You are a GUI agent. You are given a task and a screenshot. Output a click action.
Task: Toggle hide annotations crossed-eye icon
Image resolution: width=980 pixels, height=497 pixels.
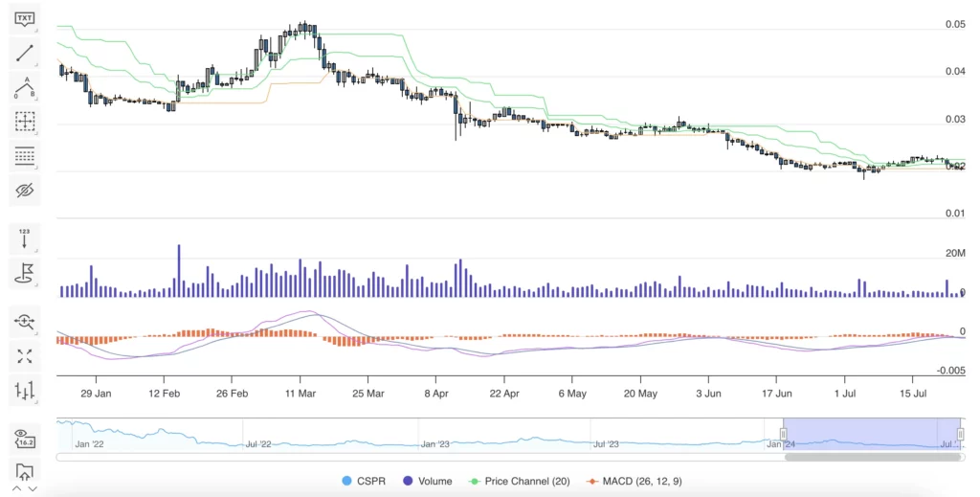point(24,190)
